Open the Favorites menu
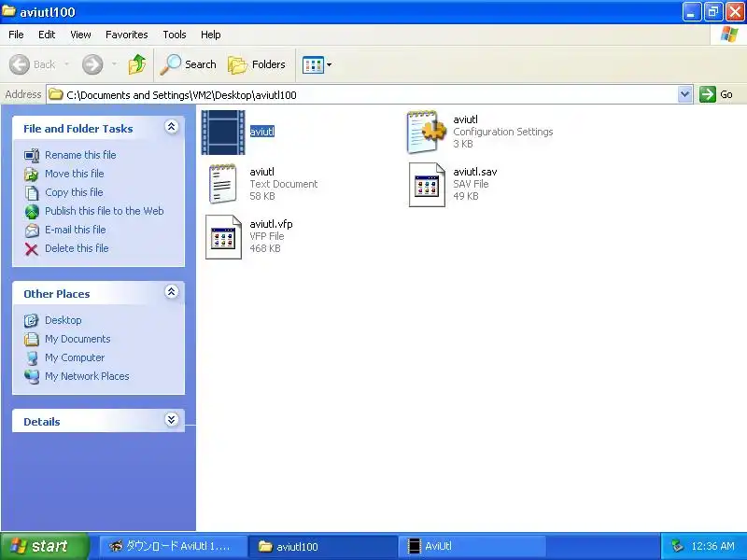 tap(127, 35)
